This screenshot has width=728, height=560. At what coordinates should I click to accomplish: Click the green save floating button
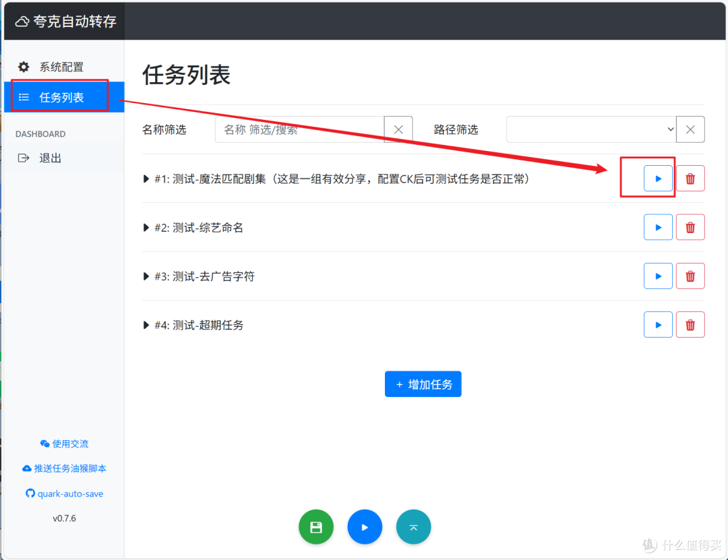tap(316, 527)
